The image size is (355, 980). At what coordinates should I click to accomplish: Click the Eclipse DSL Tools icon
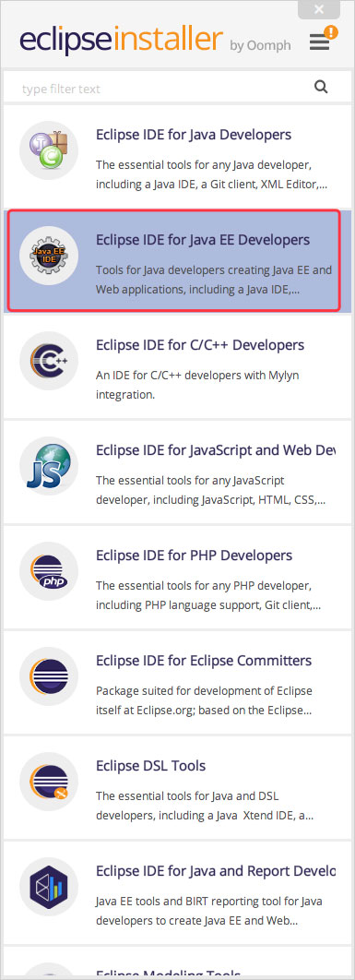point(49,782)
